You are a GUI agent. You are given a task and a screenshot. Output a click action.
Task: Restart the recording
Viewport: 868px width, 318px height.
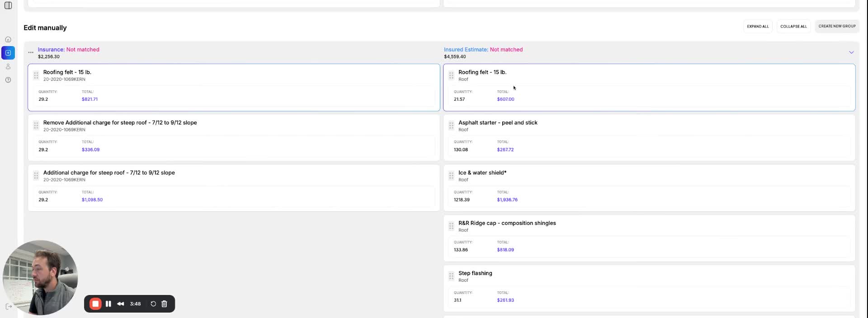point(153,304)
